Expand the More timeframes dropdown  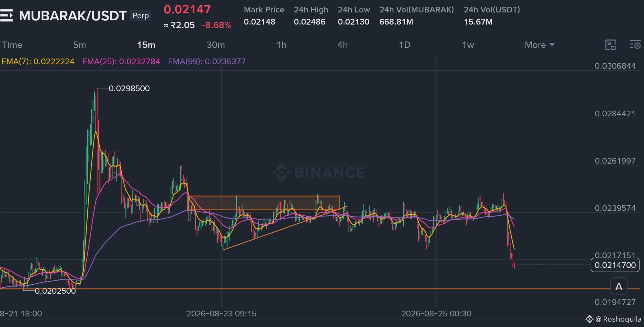tap(540, 45)
